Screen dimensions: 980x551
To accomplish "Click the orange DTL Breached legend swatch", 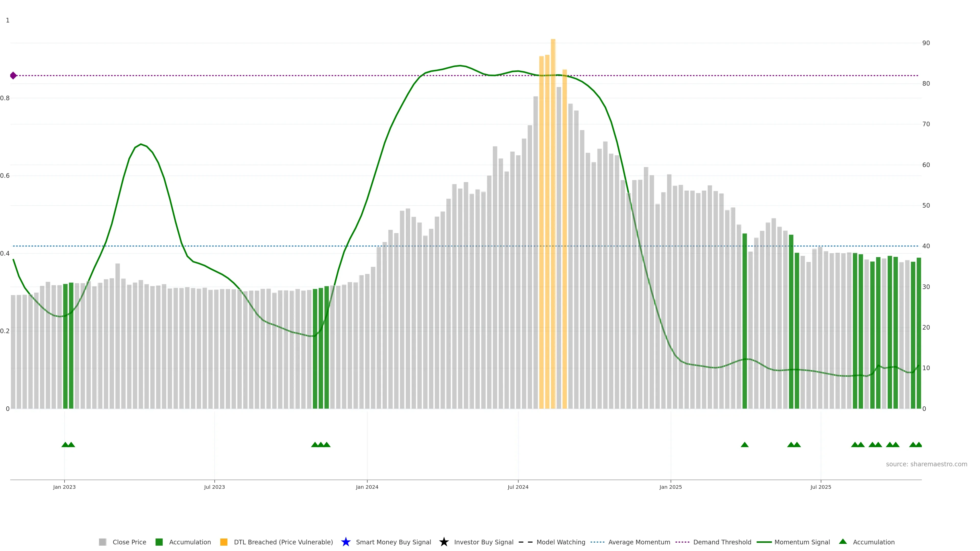I will (x=224, y=542).
